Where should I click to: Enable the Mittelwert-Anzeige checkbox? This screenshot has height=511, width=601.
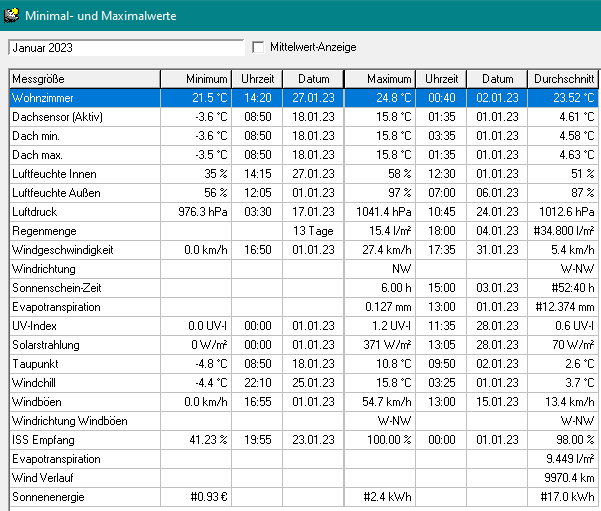point(259,47)
